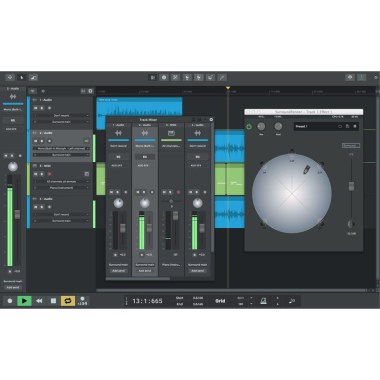Click the pan knob on first mixer channel
The width and height of the screenshot is (380, 380).
[118, 203]
